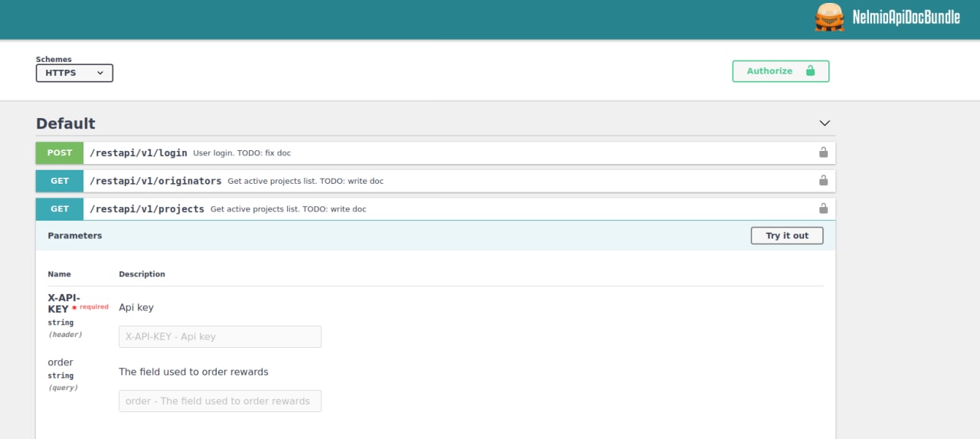Image resolution: width=980 pixels, height=439 pixels.
Task: Click the 'order' parameter name
Action: click(60, 362)
